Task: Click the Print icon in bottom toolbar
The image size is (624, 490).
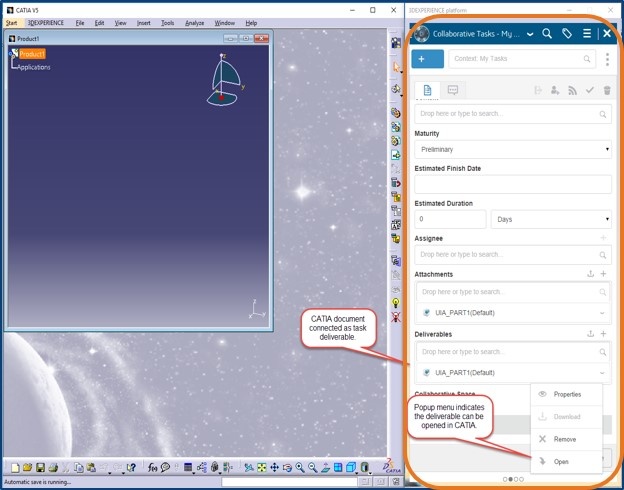Action: tap(53, 468)
